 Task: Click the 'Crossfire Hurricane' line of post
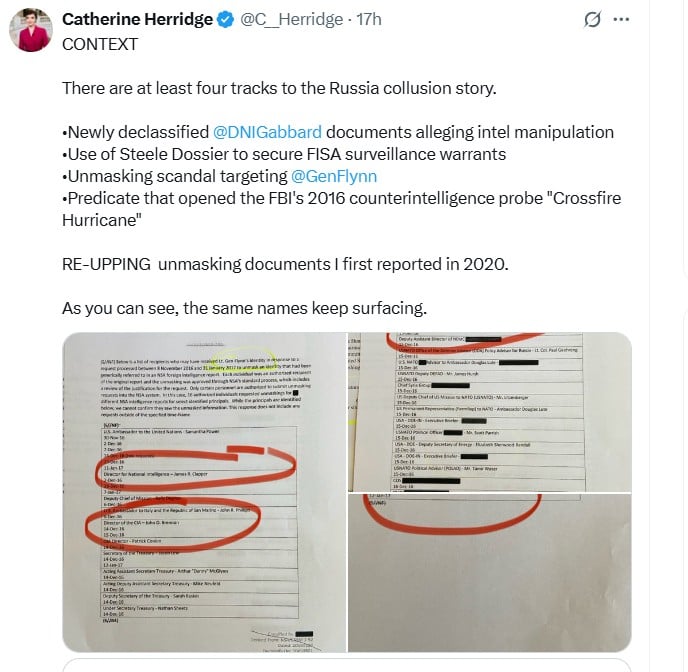point(341,209)
